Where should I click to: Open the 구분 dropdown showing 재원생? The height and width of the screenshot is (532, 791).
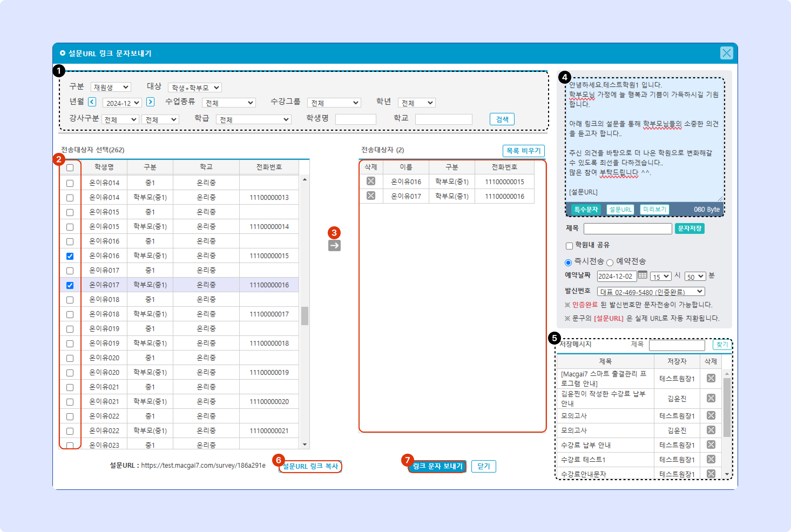click(x=111, y=87)
